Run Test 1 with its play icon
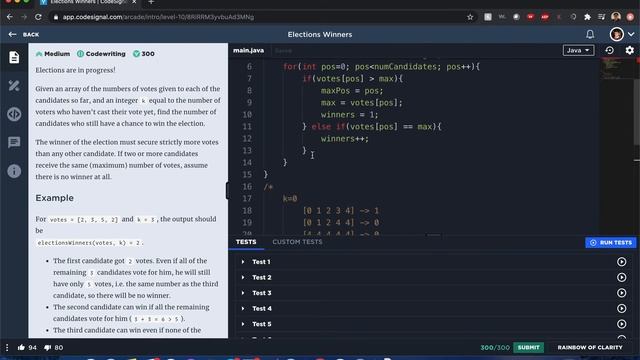 (621, 262)
